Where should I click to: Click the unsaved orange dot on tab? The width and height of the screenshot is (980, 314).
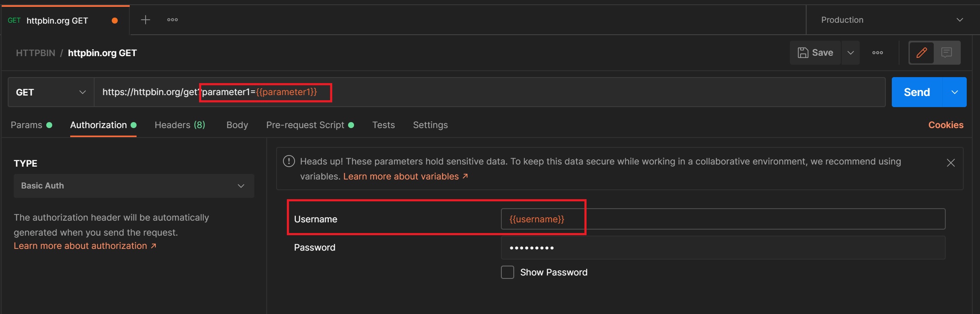click(115, 21)
